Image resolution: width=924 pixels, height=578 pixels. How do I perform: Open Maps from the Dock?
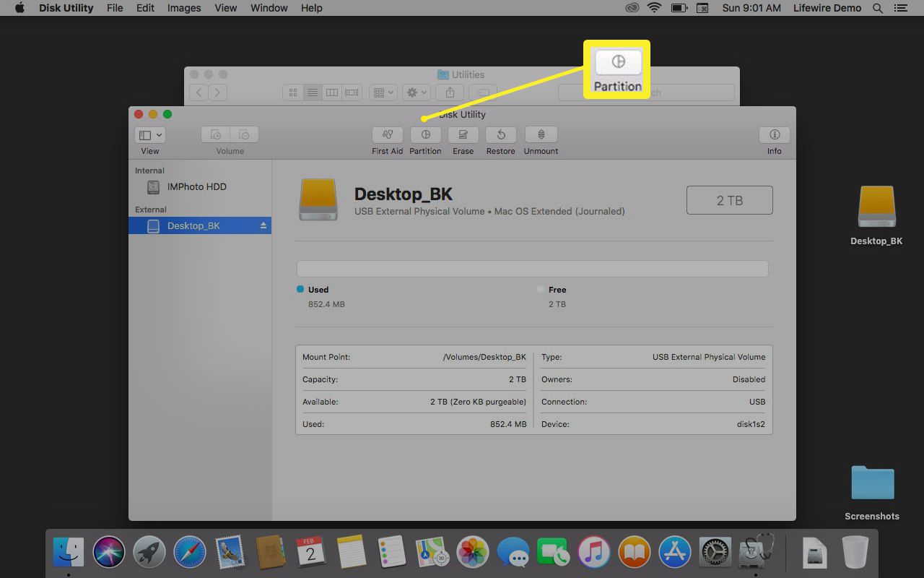[433, 553]
